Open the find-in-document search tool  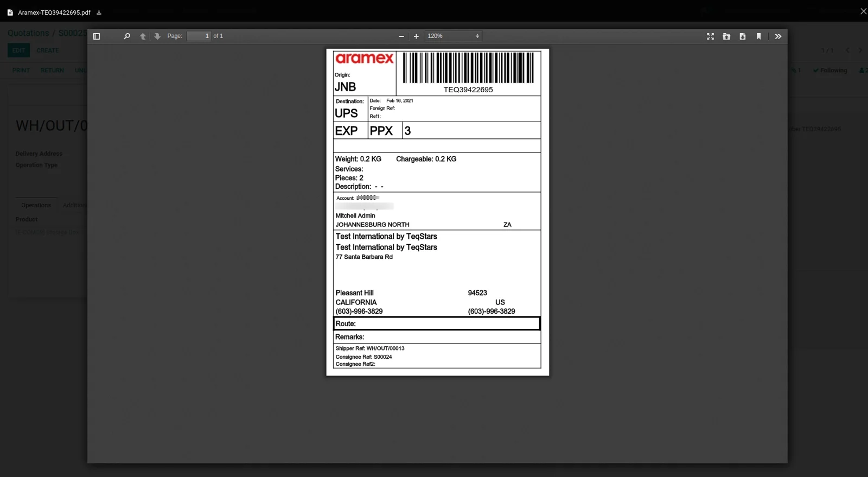click(x=127, y=36)
